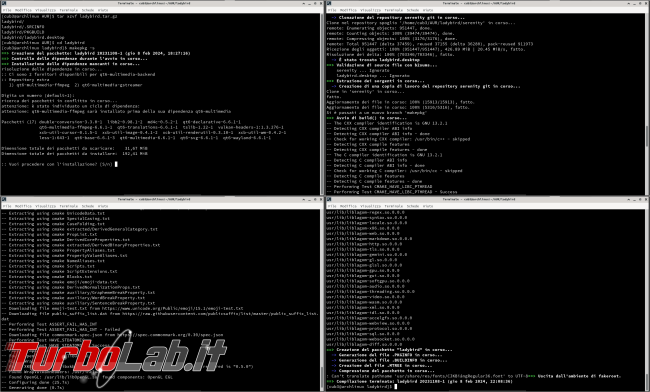Open File menu in the liblagom listing terminal
Image resolution: width=650 pixels, height=392 pixels.
tap(332, 206)
